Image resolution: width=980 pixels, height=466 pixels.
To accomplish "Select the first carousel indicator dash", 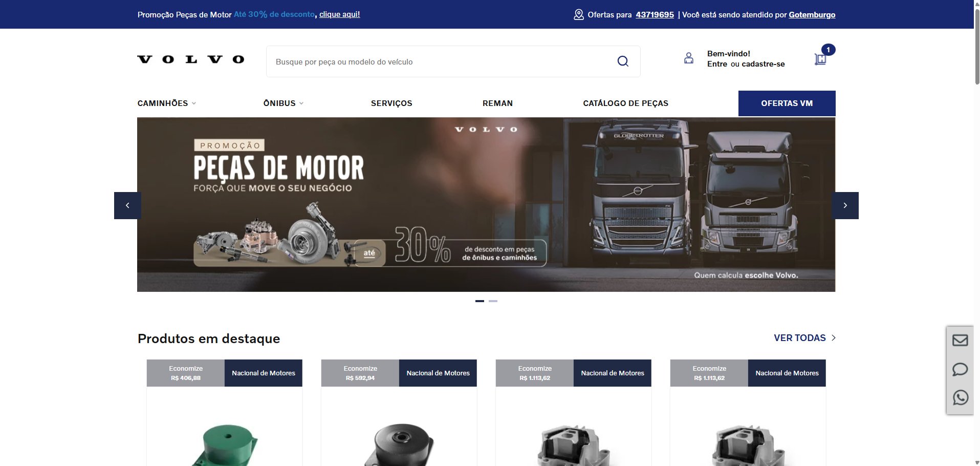I will (x=480, y=301).
